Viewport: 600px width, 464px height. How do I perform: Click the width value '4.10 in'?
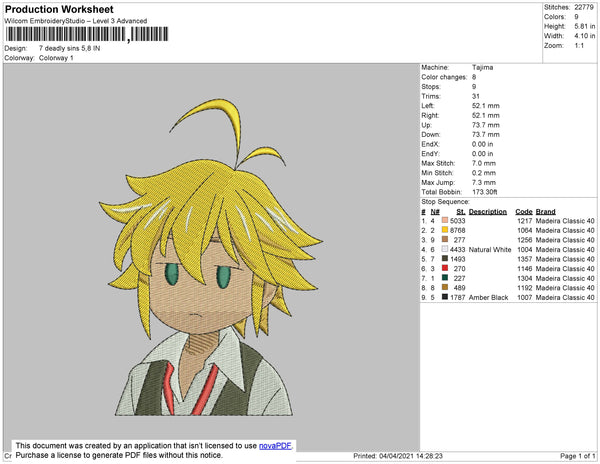click(584, 36)
